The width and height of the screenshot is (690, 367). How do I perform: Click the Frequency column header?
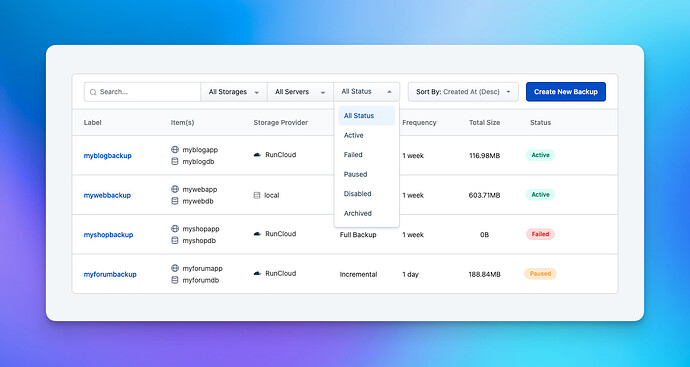419,122
